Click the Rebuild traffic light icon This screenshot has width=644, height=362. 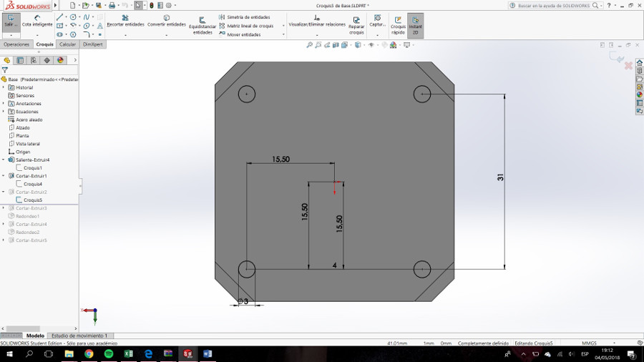[x=152, y=5]
